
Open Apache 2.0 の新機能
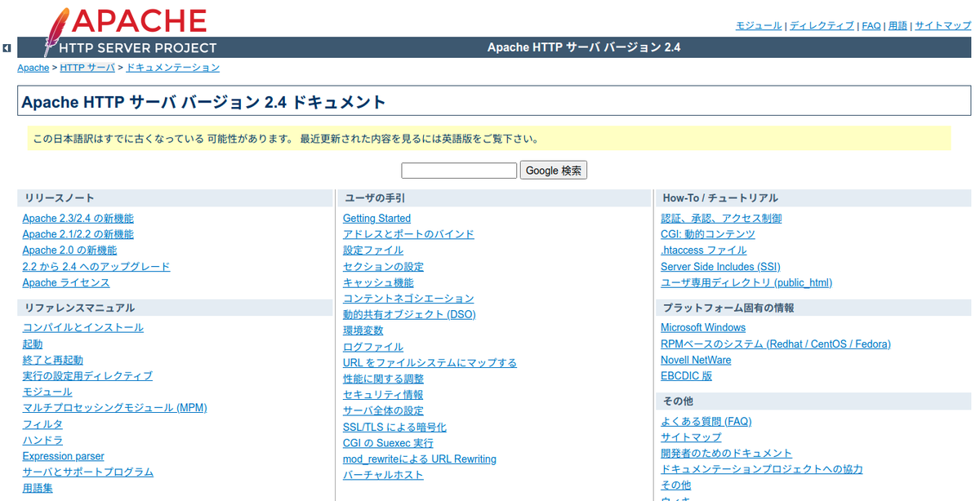coord(70,250)
